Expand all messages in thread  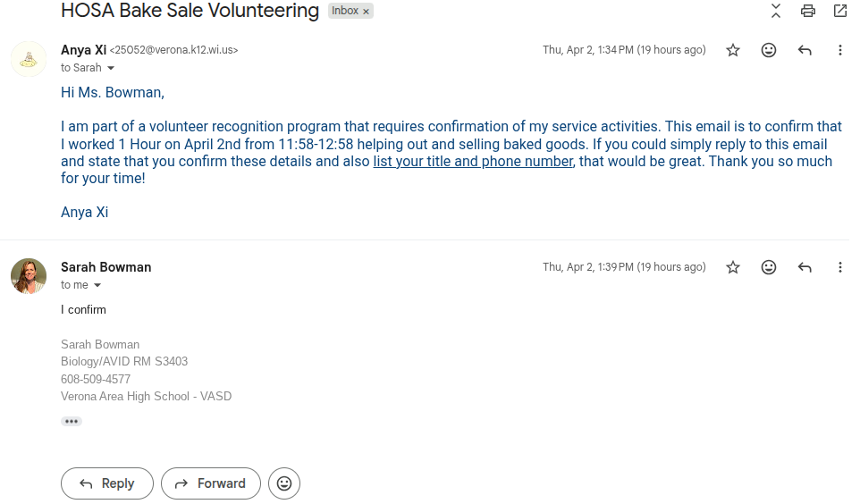pyautogui.click(x=776, y=11)
